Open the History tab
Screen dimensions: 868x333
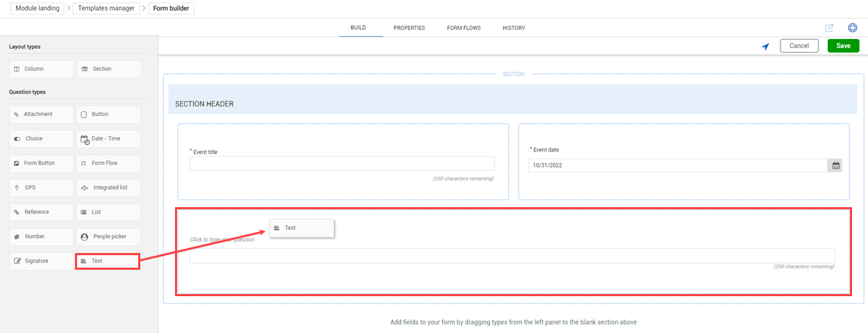point(514,28)
